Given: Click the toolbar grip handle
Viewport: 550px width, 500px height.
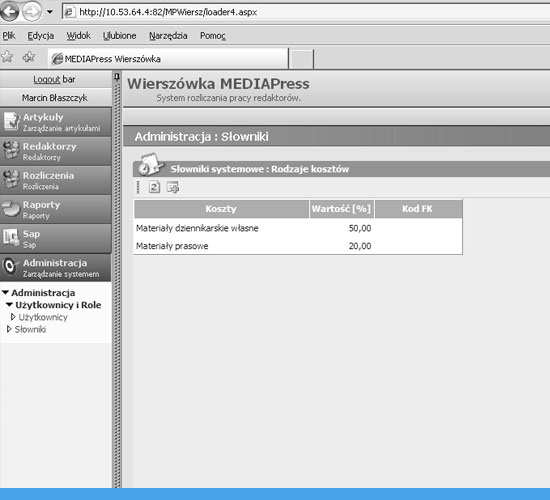Looking at the screenshot, I should 138,187.
